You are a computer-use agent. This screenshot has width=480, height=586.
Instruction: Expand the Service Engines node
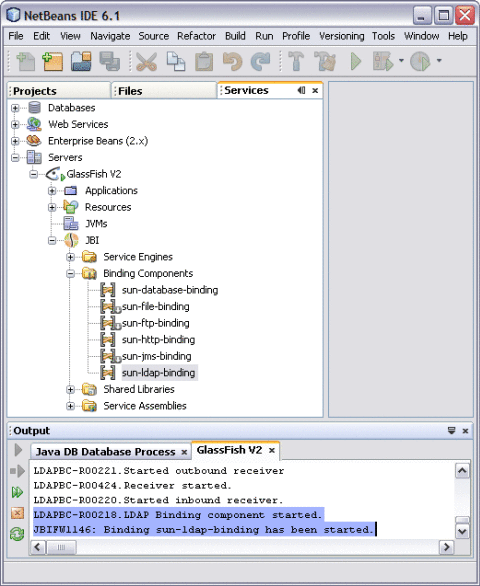70,257
